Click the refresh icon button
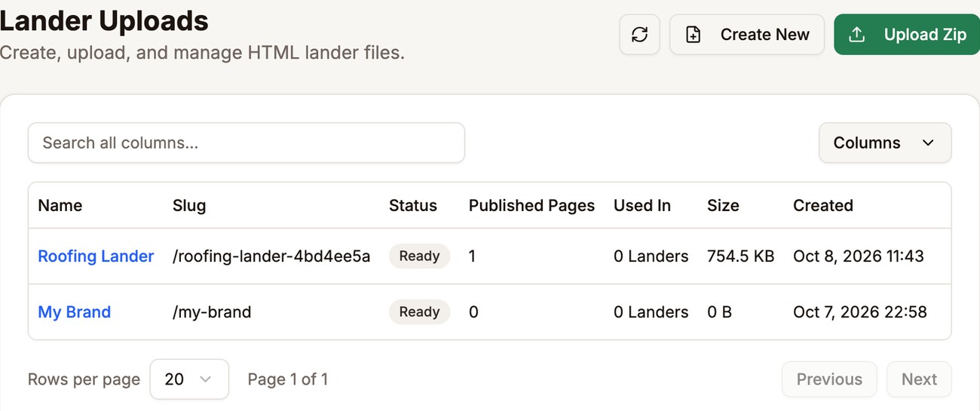This screenshot has width=980, height=411. [639, 35]
